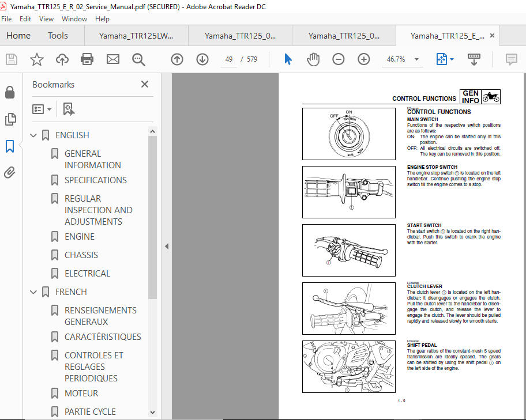Viewport: 526px width, 420px height.
Task: Click the Save file icon
Action: point(12,59)
